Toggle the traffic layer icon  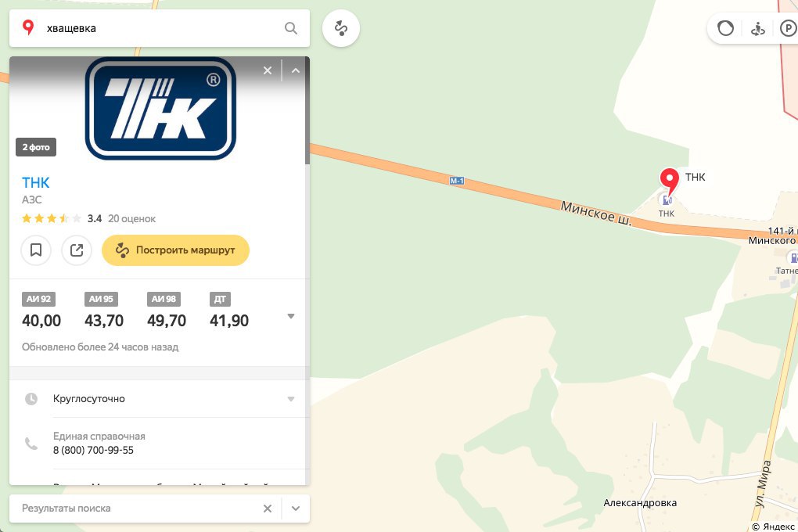click(x=725, y=28)
